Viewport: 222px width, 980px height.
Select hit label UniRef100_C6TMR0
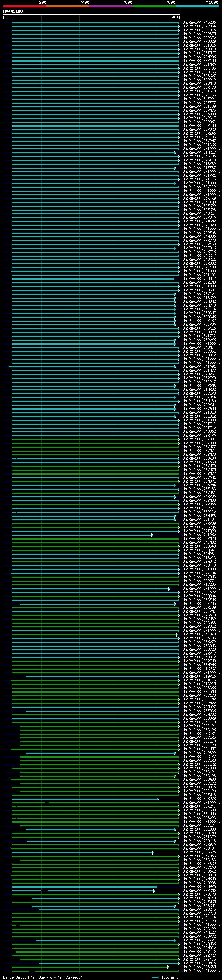pyautogui.click(x=199, y=64)
